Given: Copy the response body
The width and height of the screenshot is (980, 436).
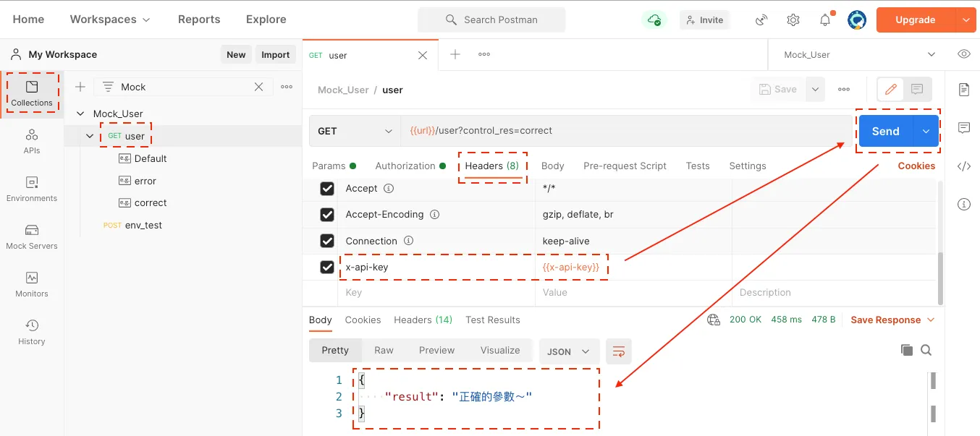Looking at the screenshot, I should pyautogui.click(x=906, y=350).
